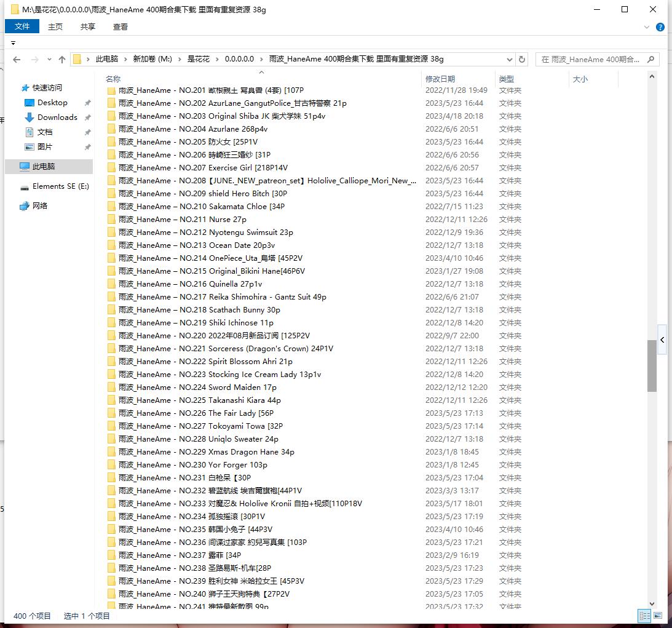Click pin icon next to 文档
Viewport: 672px width, 628px height.
(x=87, y=132)
